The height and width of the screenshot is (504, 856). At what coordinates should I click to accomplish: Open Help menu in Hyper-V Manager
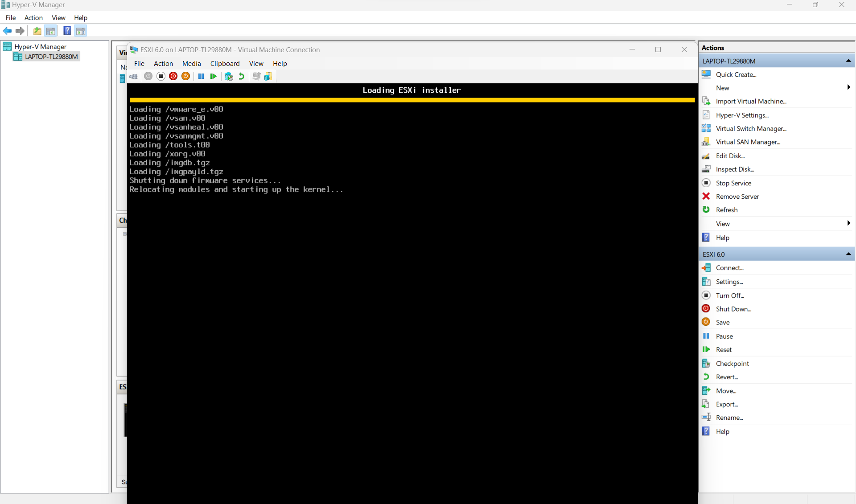[x=81, y=18]
